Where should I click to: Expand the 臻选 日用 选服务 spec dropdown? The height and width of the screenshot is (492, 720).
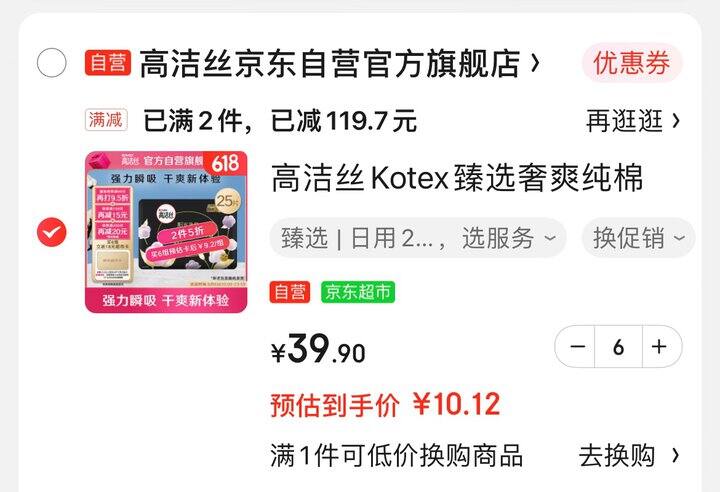(x=418, y=238)
